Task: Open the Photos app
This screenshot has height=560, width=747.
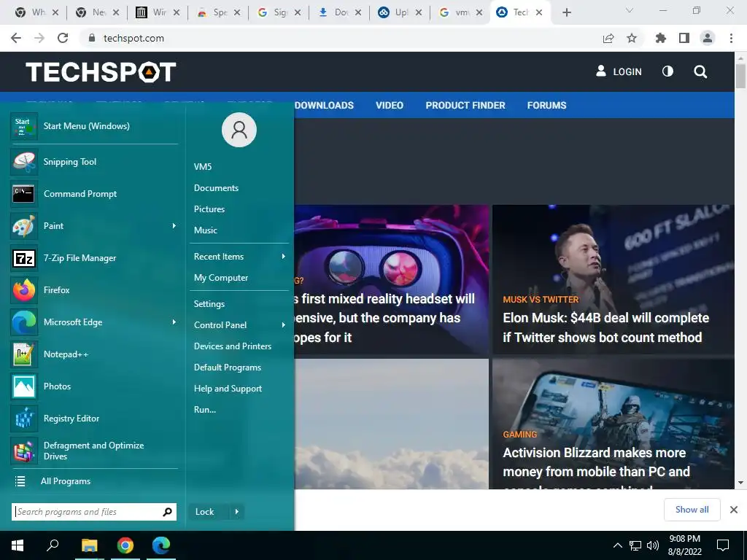Action: point(94,386)
